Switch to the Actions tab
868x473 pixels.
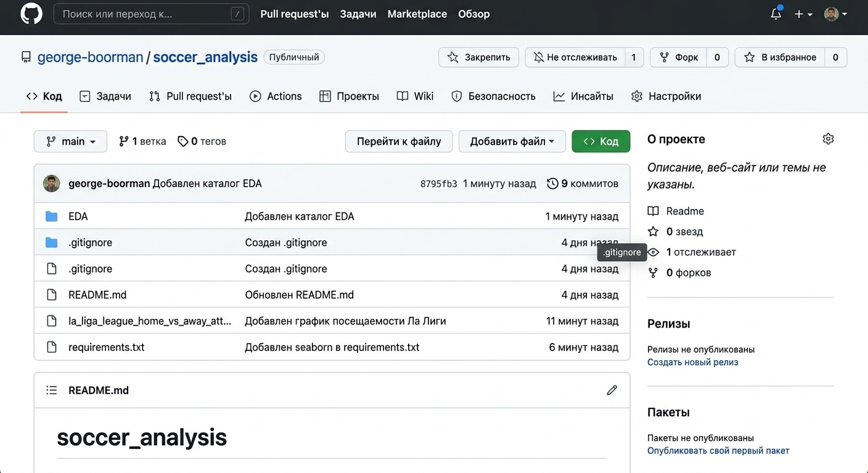click(276, 96)
